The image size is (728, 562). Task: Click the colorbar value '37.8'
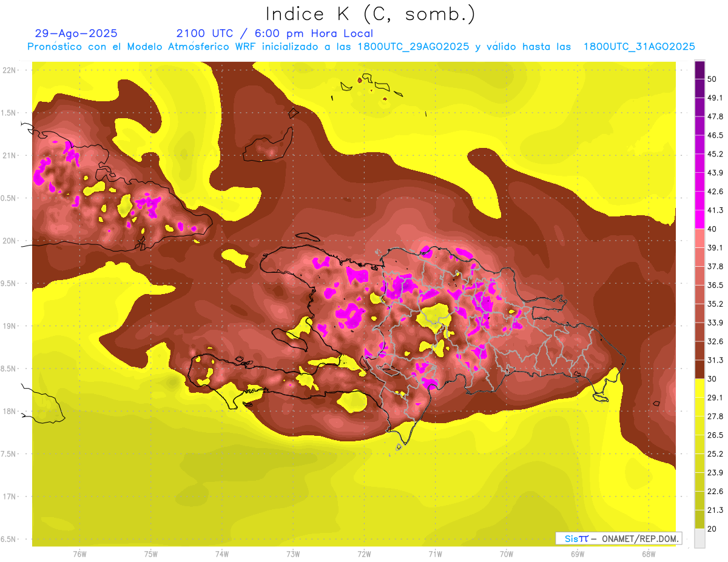click(x=715, y=266)
